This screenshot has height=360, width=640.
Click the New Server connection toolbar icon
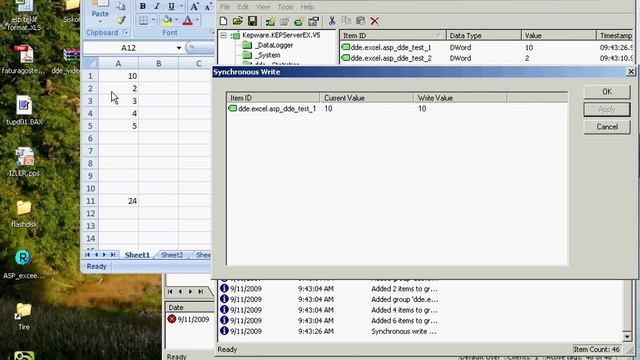click(270, 21)
